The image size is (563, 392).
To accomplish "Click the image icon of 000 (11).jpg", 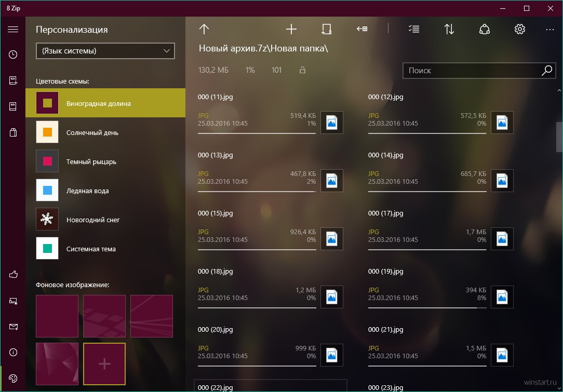I will [x=331, y=123].
